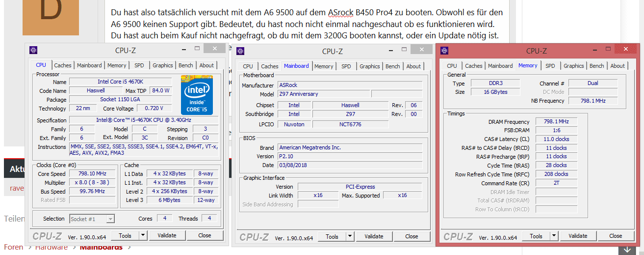Click user avatar with letter D

[x=51, y=18]
